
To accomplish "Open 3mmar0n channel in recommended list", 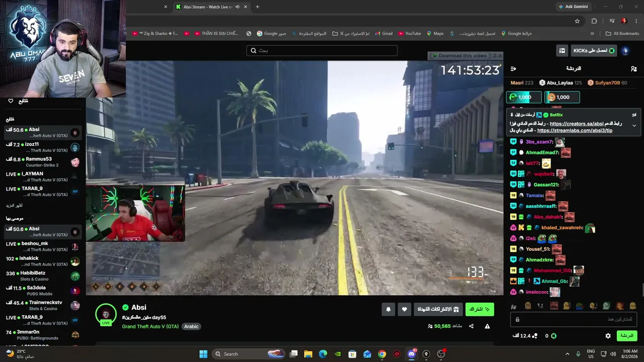I will [43, 335].
